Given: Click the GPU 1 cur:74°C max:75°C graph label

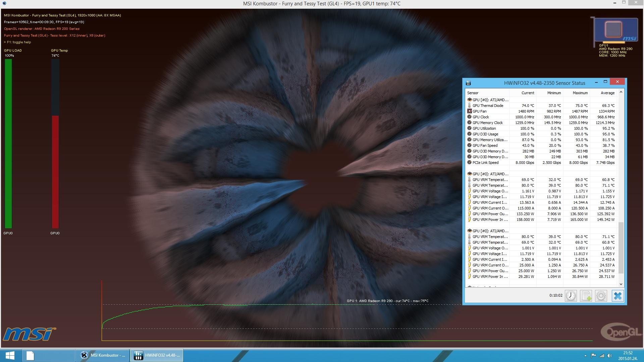Looking at the screenshot, I should 387,301.
